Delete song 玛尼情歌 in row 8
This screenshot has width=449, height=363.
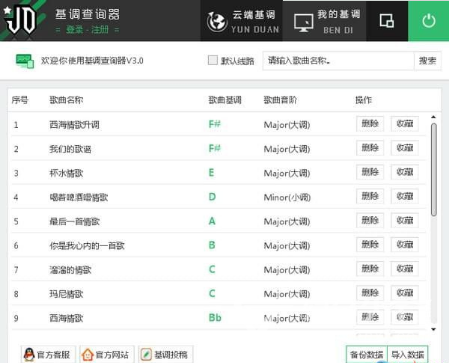point(370,293)
